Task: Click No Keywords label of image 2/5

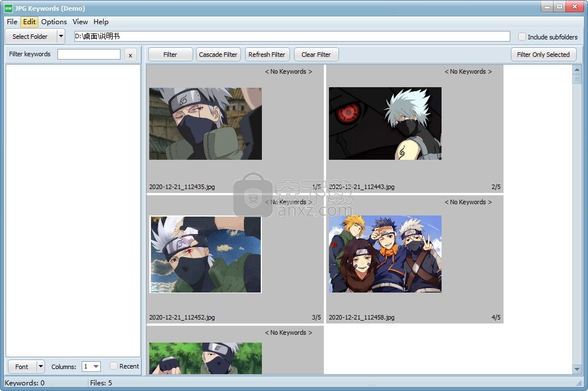Action: point(468,71)
